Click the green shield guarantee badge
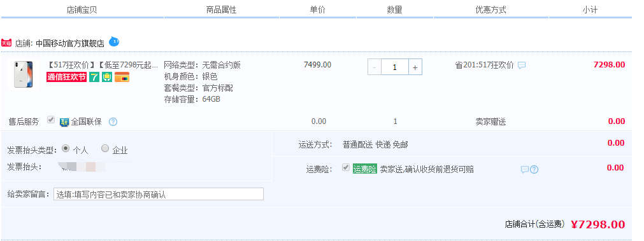 click(107, 77)
